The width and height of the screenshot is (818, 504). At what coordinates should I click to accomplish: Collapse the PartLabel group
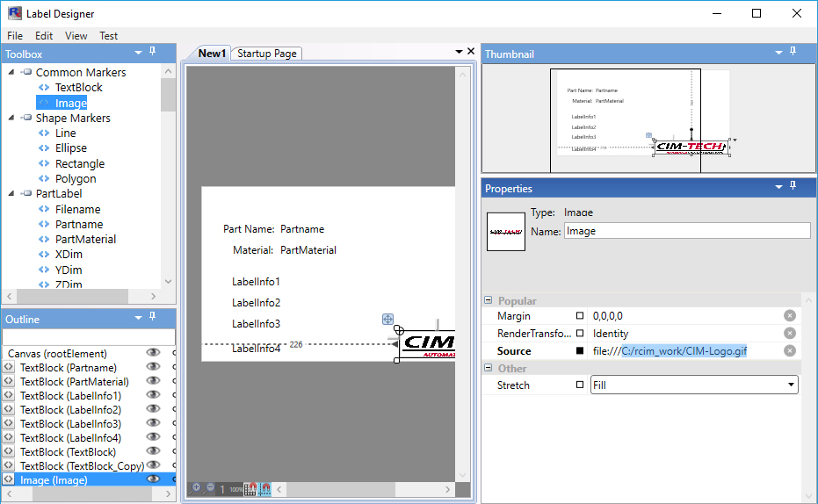tap(11, 193)
